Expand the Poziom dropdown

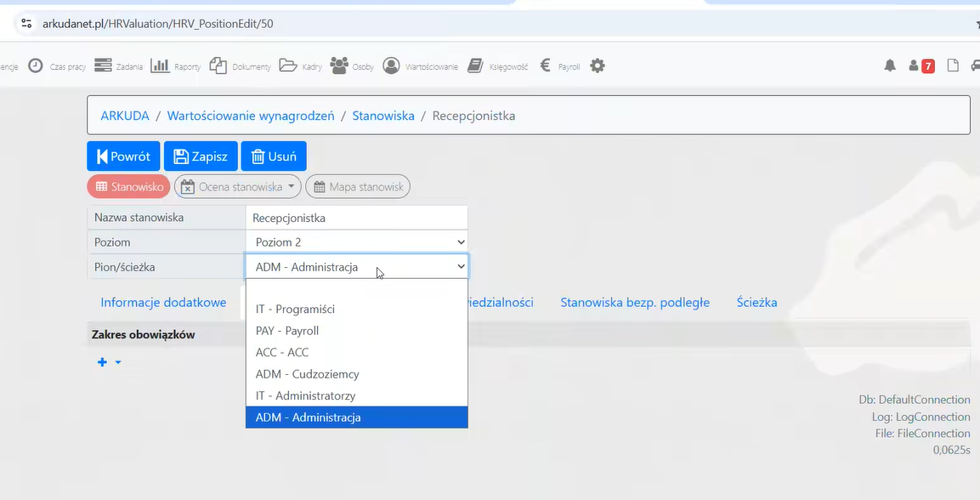coord(356,242)
